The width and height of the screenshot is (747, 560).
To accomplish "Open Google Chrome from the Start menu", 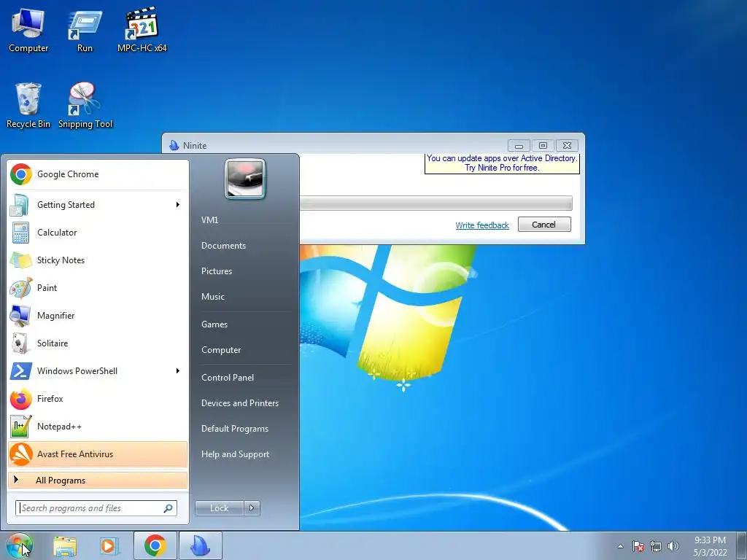I will click(x=98, y=174).
